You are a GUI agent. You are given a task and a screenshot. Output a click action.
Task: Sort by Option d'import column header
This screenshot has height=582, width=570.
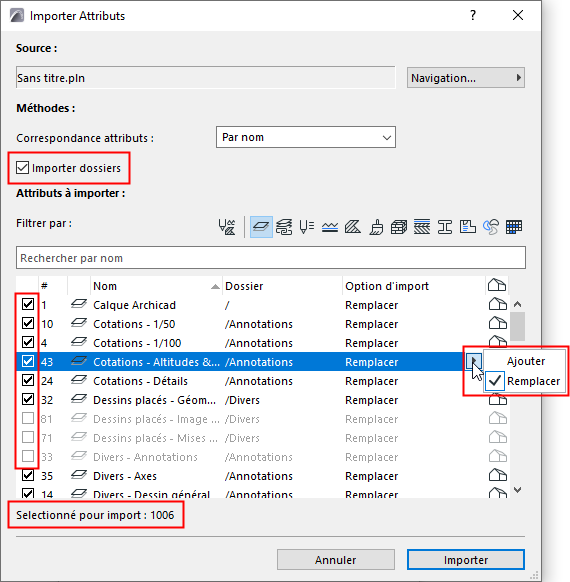[x=414, y=286]
